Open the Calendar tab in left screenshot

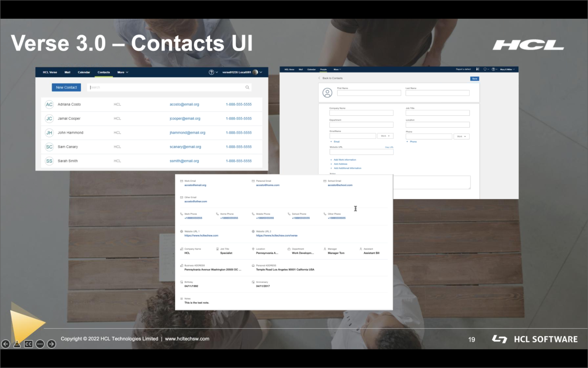84,72
